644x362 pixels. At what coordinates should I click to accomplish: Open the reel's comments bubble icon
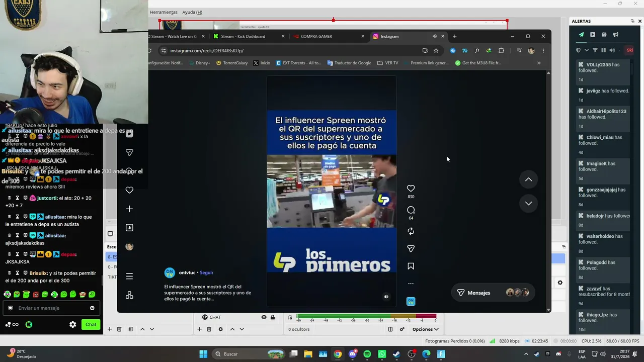[x=411, y=210]
